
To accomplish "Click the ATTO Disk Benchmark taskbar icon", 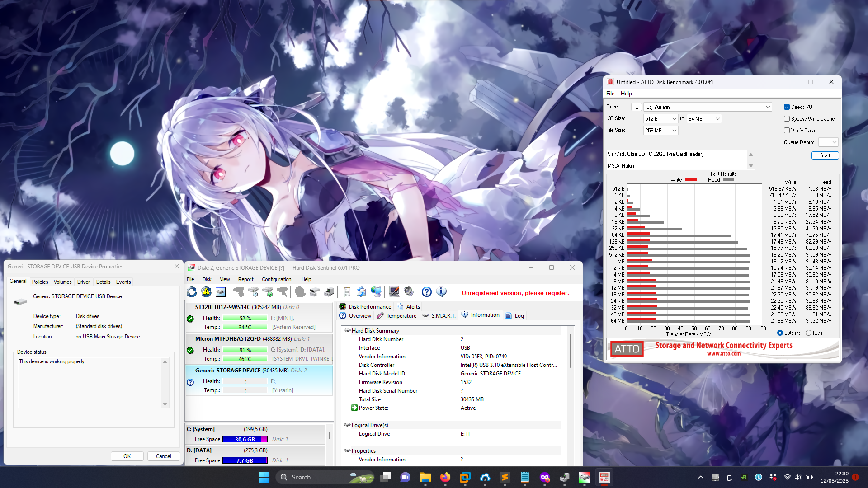I will click(x=604, y=477).
